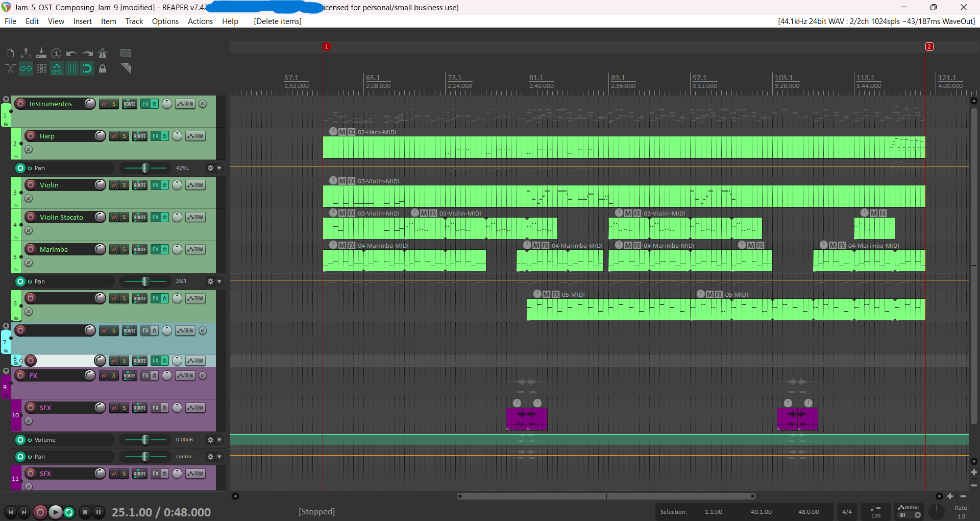Click the undo arrow icon

71,53
